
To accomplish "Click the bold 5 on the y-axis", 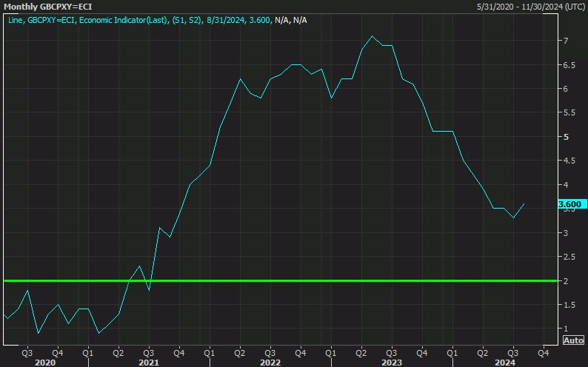I will click(566, 137).
